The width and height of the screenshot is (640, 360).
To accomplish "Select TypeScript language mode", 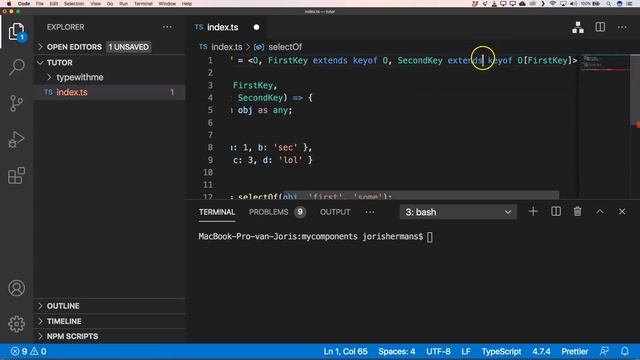I will pos(501,351).
